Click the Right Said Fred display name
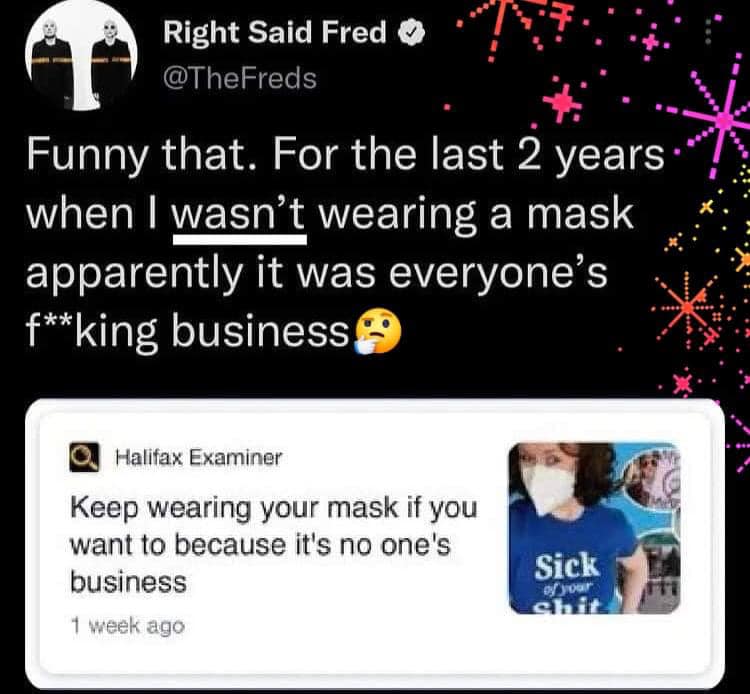This screenshot has height=694, width=750. tap(275, 32)
